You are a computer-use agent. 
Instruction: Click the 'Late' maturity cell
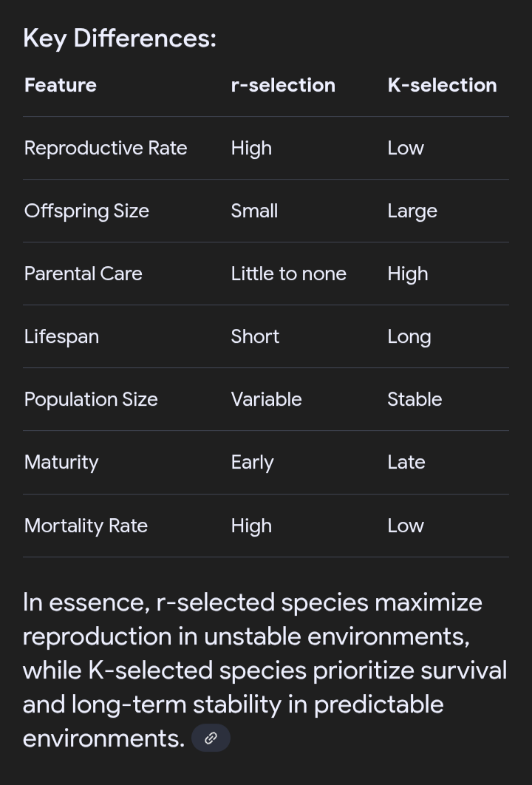click(406, 462)
